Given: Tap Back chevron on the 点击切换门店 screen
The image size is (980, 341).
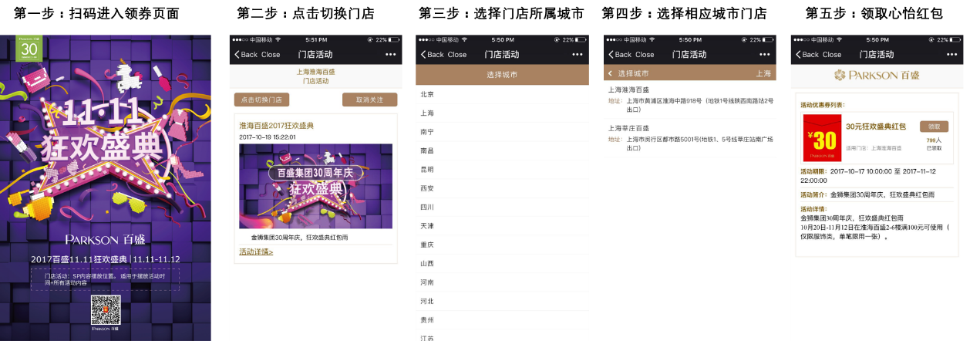Looking at the screenshot, I should tap(236, 55).
